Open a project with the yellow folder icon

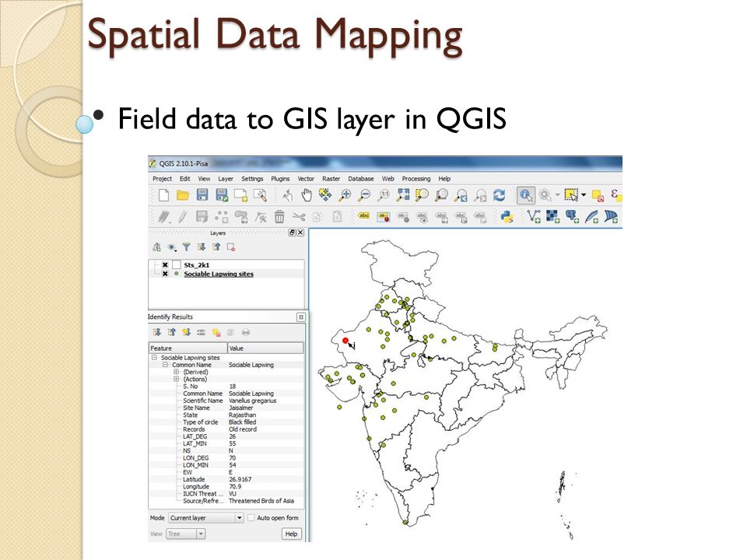click(x=182, y=194)
